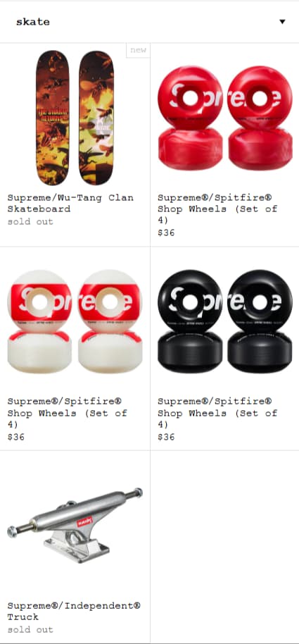Click sold out label under Independent Truck
Viewport: 299px width, 644px height.
tap(30, 629)
